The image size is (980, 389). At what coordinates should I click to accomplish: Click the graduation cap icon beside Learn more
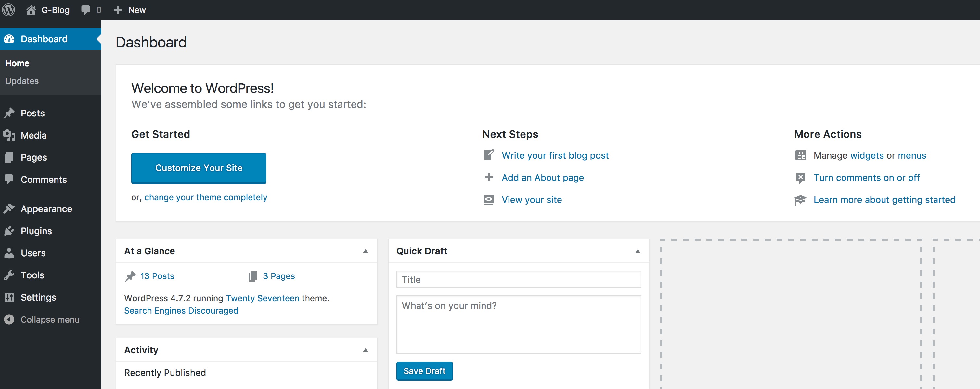[800, 200]
